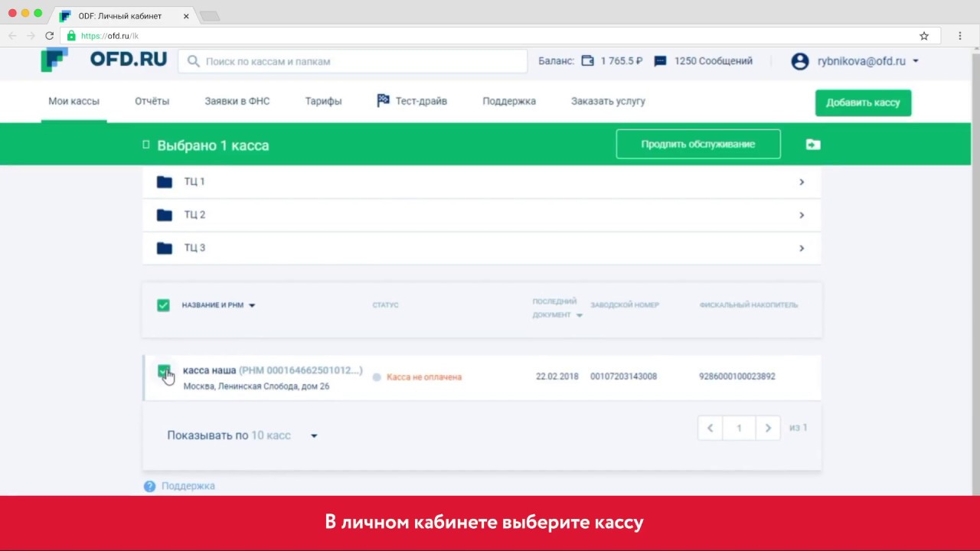Screen dimensions: 980x551
Task: Click the ТЦ 2 folder icon
Action: click(x=164, y=215)
